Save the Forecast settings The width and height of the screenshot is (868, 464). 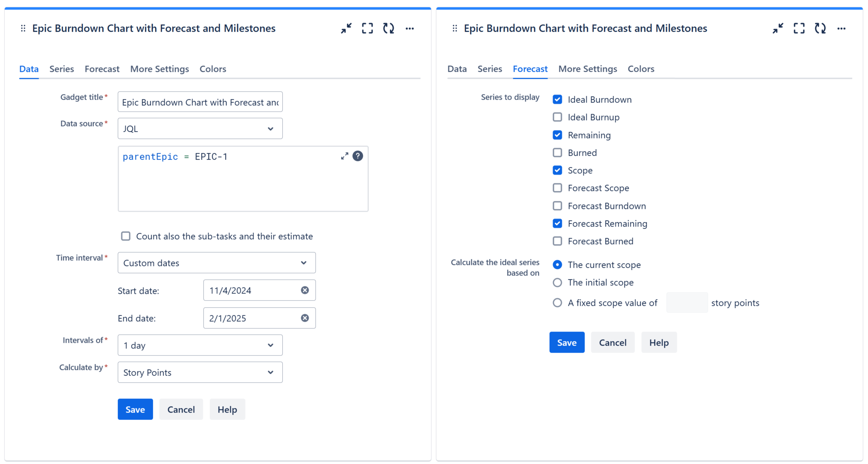[x=567, y=342]
